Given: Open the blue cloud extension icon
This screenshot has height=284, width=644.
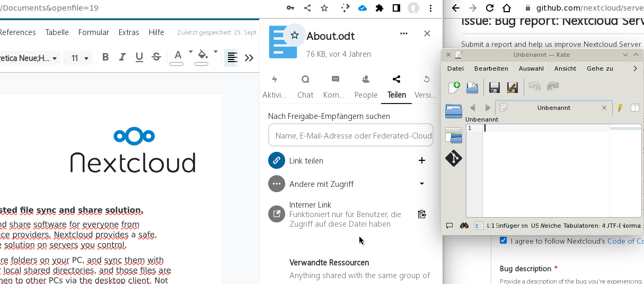Looking at the screenshot, I should pyautogui.click(x=363, y=8).
